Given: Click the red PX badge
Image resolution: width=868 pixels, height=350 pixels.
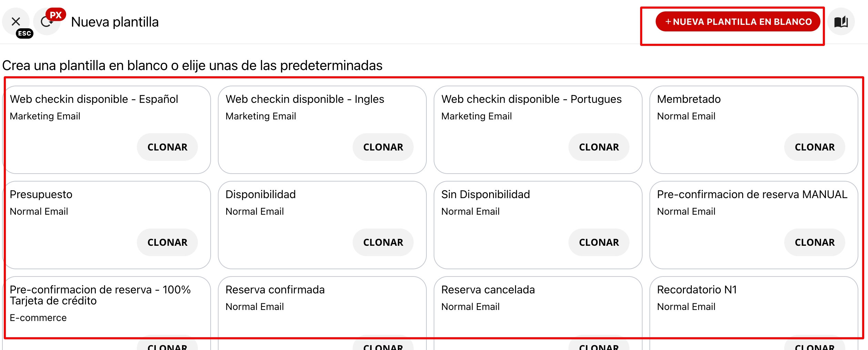Looking at the screenshot, I should pyautogui.click(x=56, y=14).
